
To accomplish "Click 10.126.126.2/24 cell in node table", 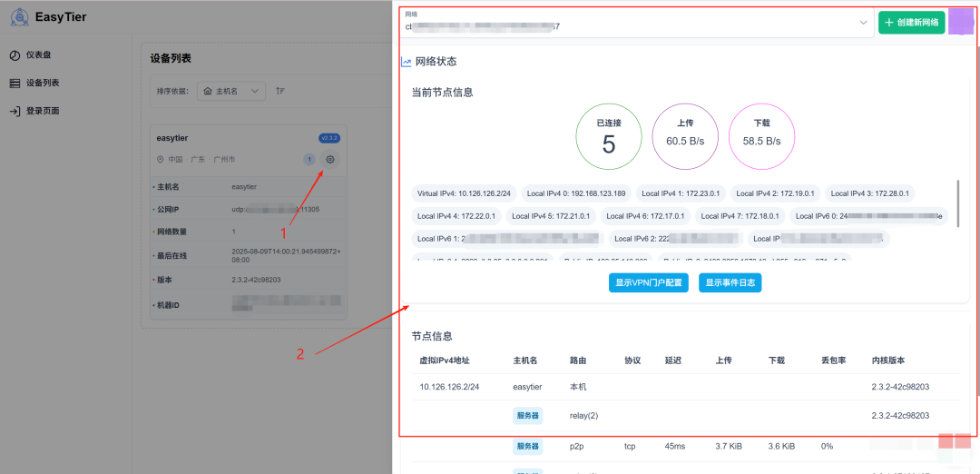I will click(x=449, y=387).
